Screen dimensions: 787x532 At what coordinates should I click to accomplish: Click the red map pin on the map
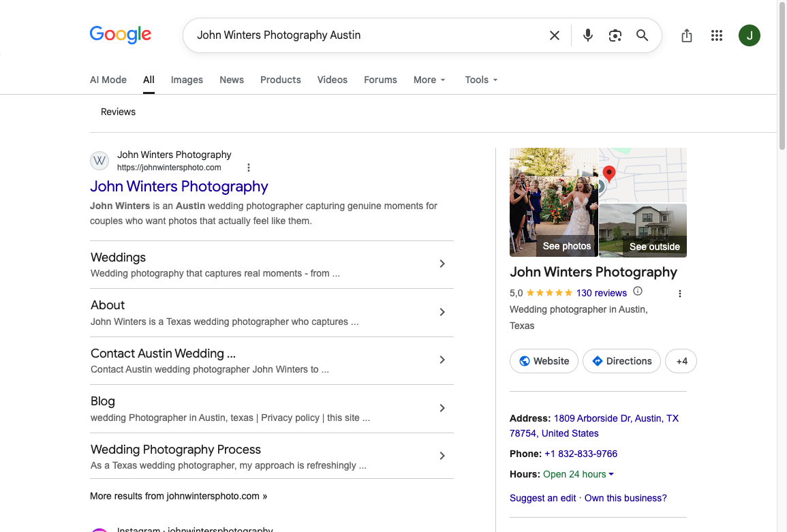[609, 174]
